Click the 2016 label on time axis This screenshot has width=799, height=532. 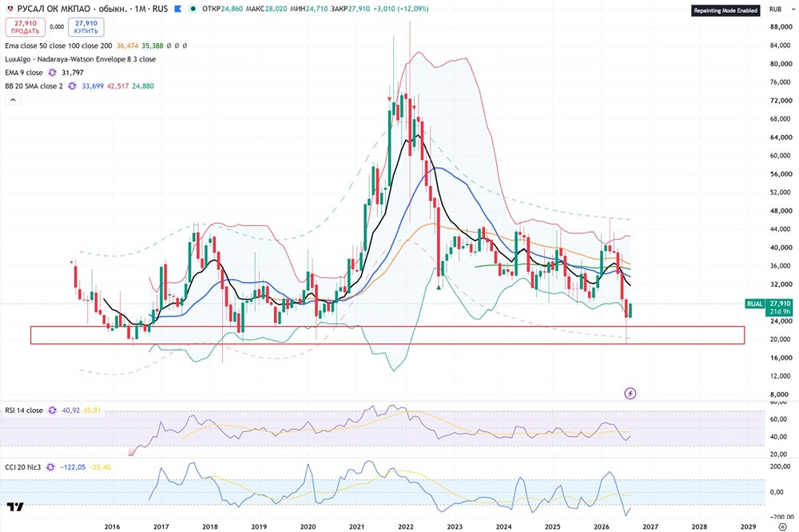[112, 526]
